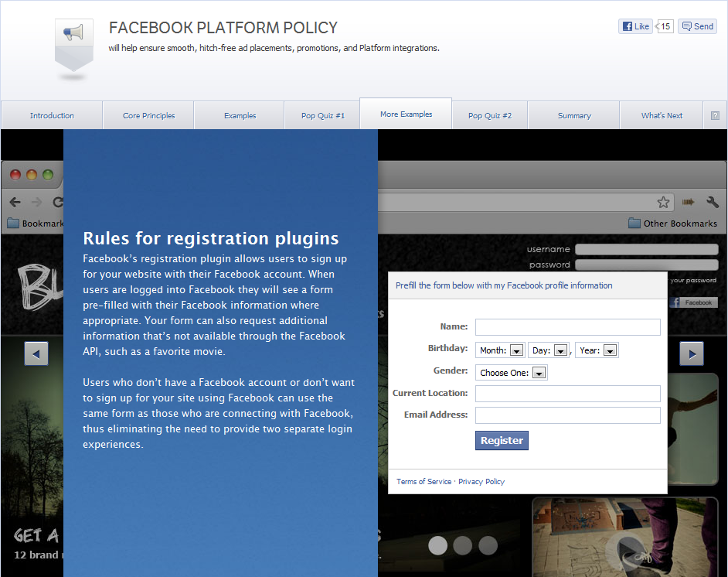Click the Name input field
Viewport: 728px width, 577px height.
pyautogui.click(x=567, y=327)
